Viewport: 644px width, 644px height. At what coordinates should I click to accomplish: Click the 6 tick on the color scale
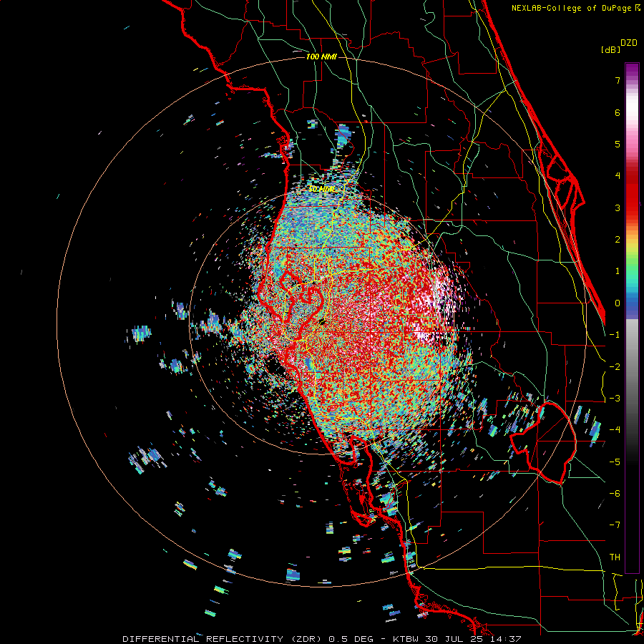tap(618, 112)
